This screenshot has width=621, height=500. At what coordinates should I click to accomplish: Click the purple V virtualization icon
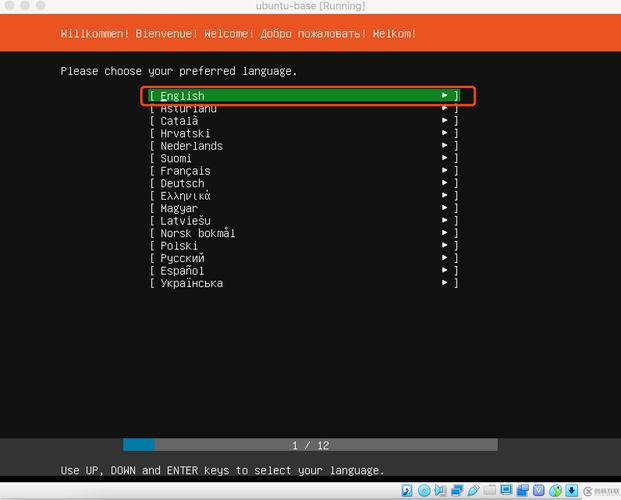(x=539, y=491)
